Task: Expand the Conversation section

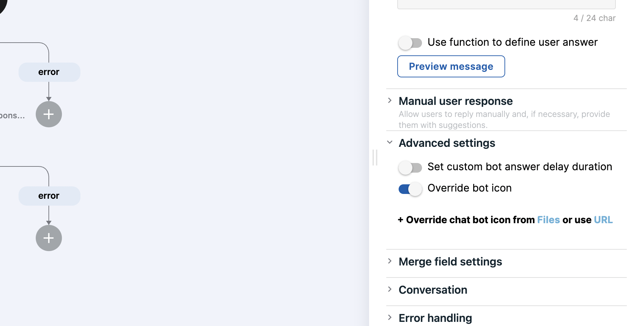Action: tap(390, 289)
